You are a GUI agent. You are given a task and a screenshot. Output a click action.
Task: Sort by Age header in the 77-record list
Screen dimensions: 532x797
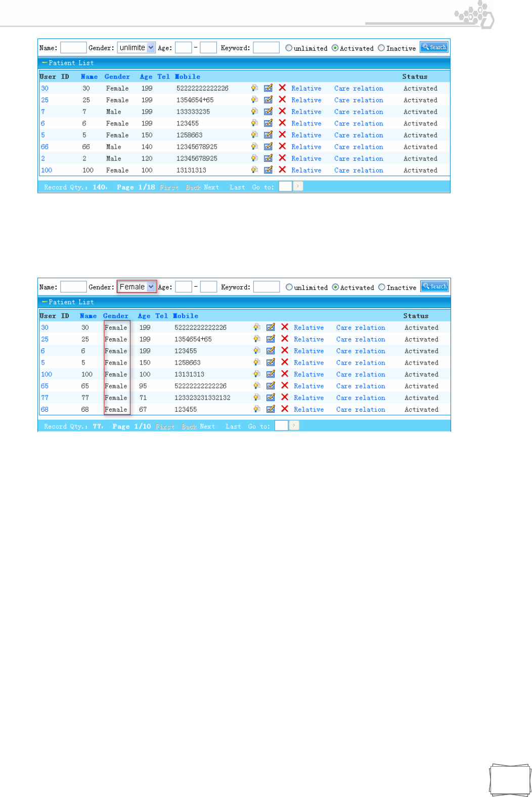(144, 316)
